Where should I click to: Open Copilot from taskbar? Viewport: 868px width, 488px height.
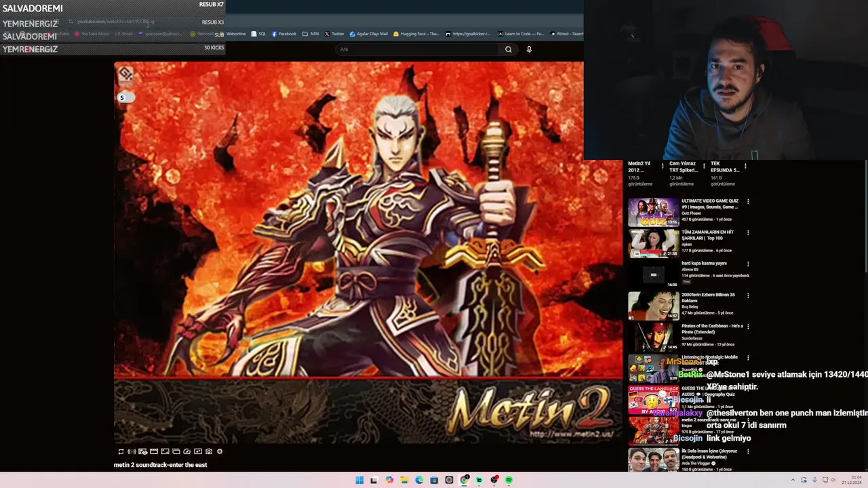389,480
